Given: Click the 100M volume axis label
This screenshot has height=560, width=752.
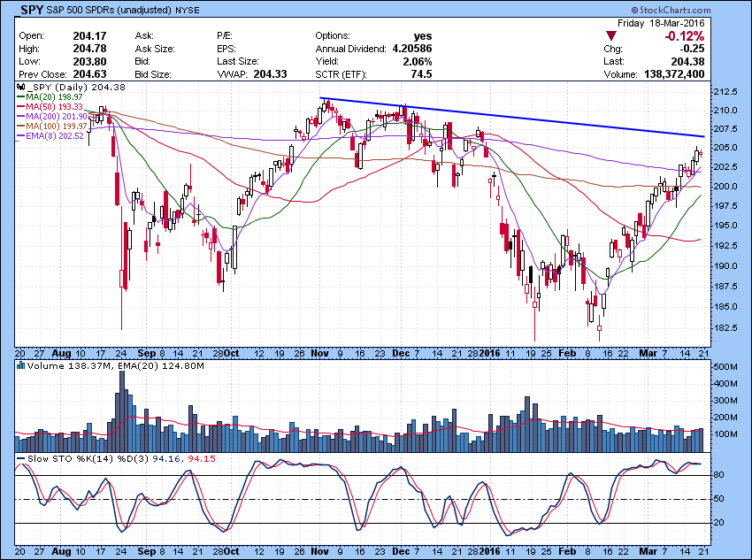Looking at the screenshot, I should coord(725,434).
